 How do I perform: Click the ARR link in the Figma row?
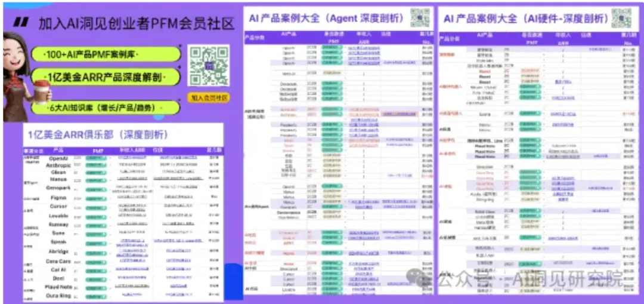pos(132,198)
